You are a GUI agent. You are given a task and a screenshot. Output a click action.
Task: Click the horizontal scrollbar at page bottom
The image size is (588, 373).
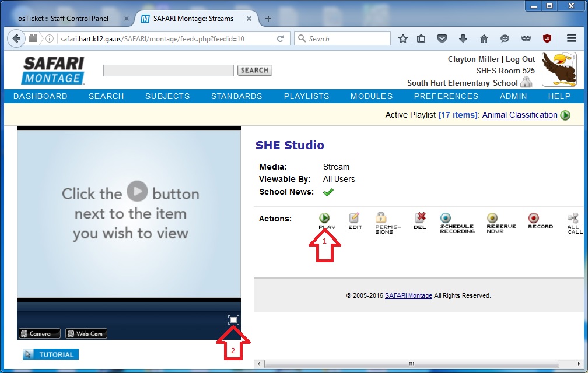pyautogui.click(x=411, y=364)
